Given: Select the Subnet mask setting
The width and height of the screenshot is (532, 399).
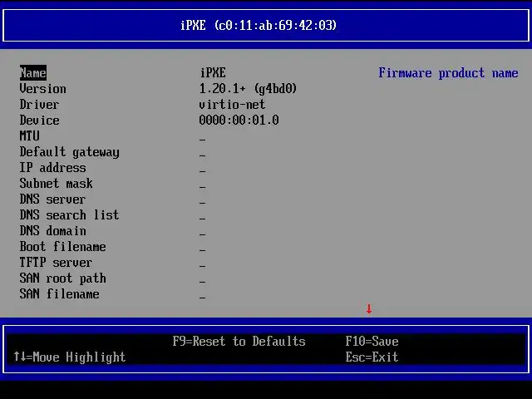Looking at the screenshot, I should click(56, 184).
